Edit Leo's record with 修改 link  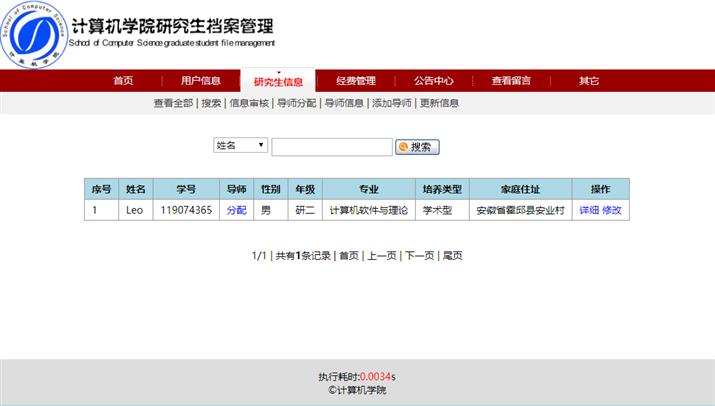[x=612, y=210]
